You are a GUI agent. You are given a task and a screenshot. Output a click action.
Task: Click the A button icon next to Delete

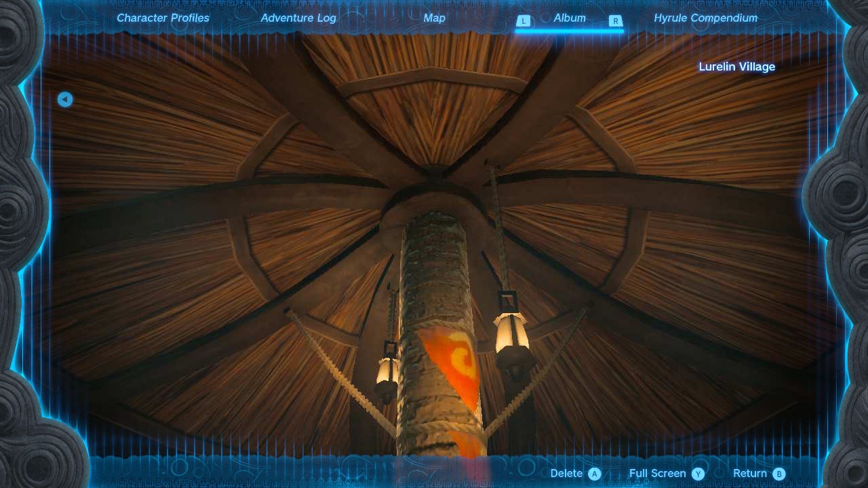[595, 474]
